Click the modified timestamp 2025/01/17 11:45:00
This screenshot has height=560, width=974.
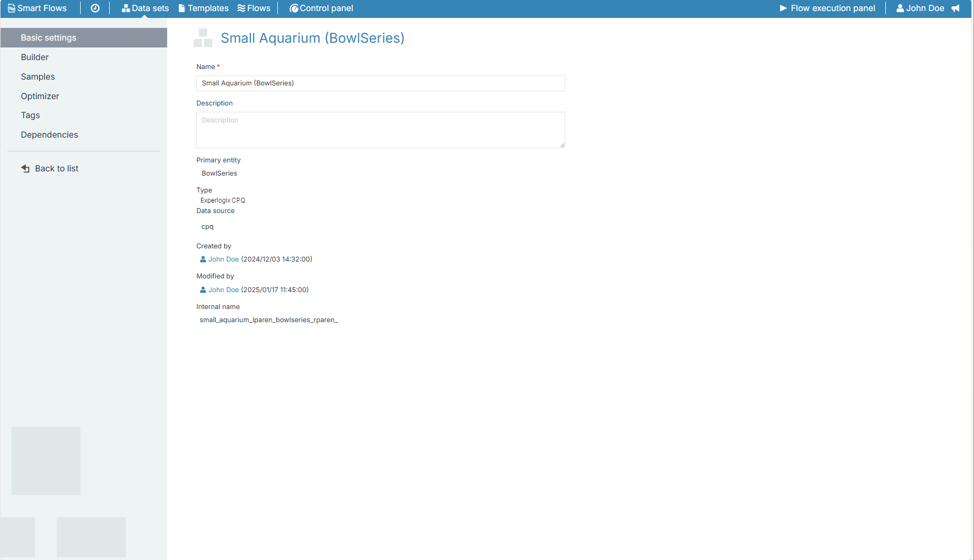(275, 290)
